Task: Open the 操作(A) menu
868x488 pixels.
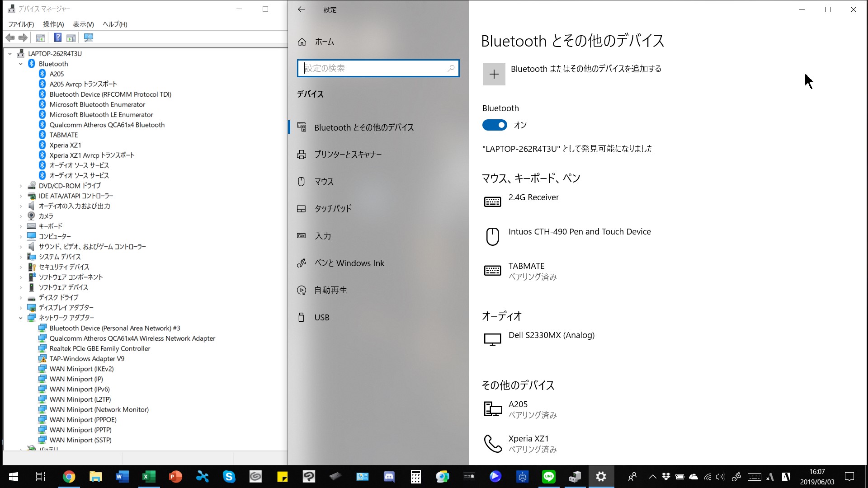Action: 53,24
